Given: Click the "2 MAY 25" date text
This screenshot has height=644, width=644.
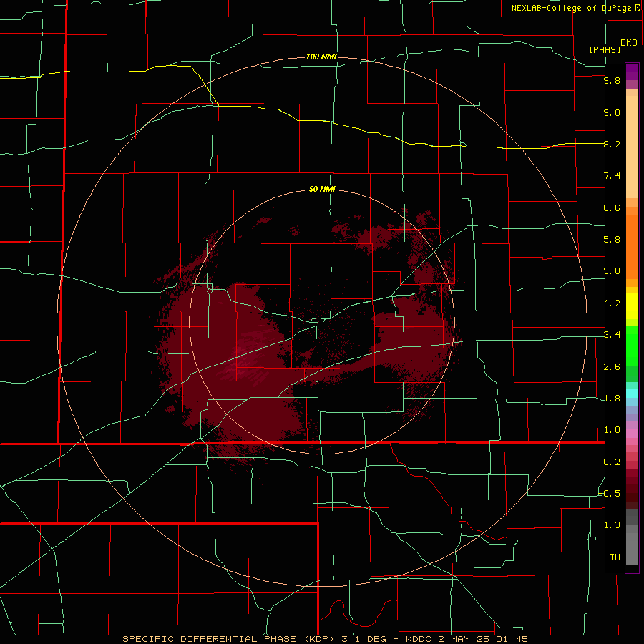Looking at the screenshot, I should (x=464, y=639).
